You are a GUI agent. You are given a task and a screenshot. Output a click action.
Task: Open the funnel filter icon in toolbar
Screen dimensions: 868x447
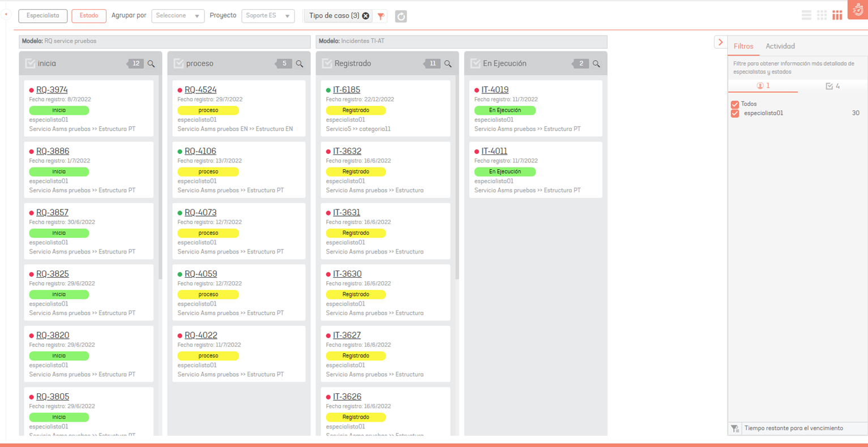[x=381, y=16]
